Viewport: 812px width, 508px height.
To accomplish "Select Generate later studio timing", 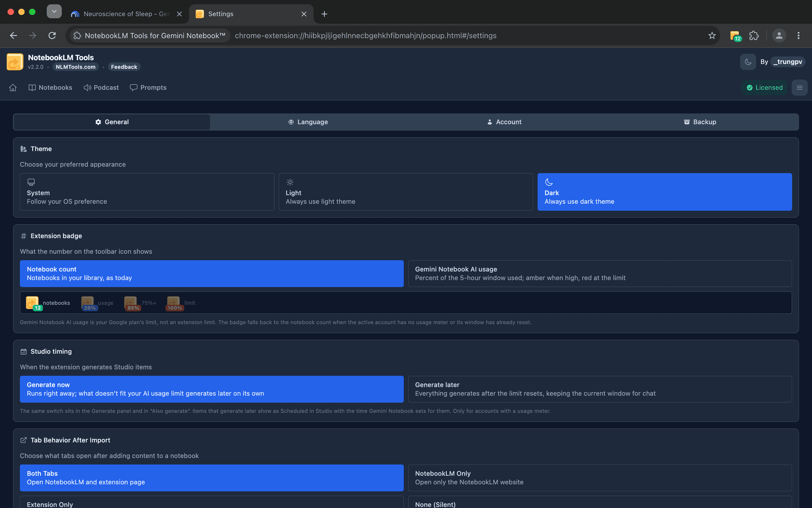I will click(600, 389).
